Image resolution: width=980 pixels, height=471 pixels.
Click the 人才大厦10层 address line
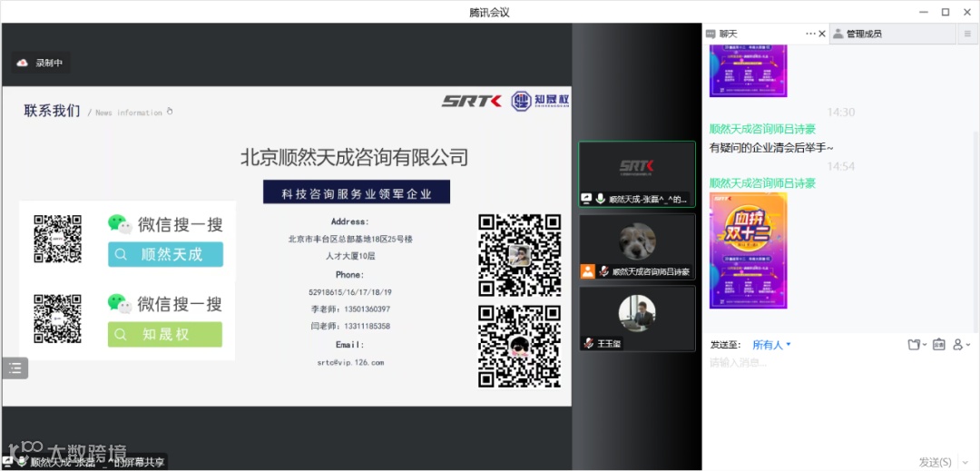pos(350,256)
